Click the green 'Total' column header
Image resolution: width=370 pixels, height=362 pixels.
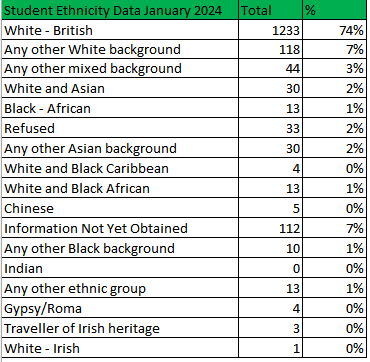[x=270, y=10]
